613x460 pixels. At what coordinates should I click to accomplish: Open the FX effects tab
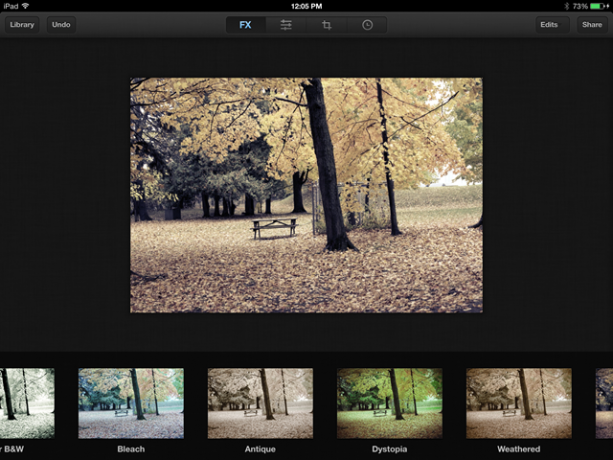(x=246, y=25)
